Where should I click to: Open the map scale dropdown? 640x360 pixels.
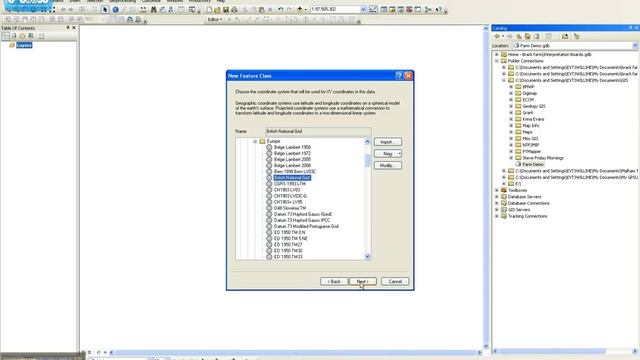[x=363, y=9]
